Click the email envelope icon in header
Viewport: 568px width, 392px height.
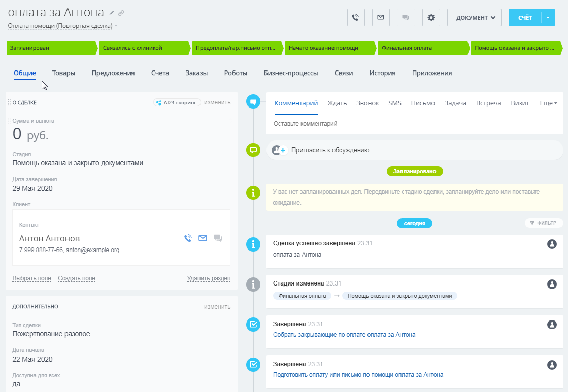(381, 18)
